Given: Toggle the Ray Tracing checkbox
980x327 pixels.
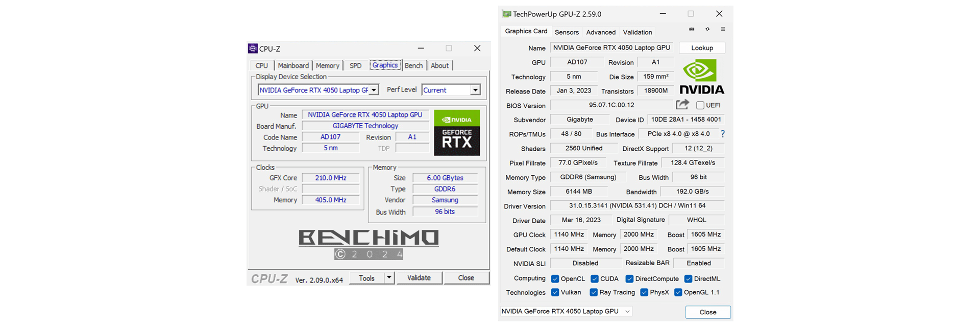Looking at the screenshot, I should coord(594,292).
